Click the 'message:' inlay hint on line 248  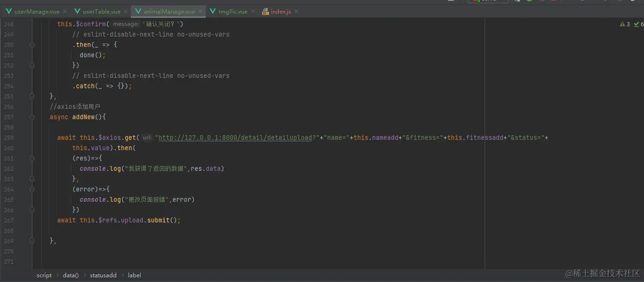pyautogui.click(x=126, y=24)
